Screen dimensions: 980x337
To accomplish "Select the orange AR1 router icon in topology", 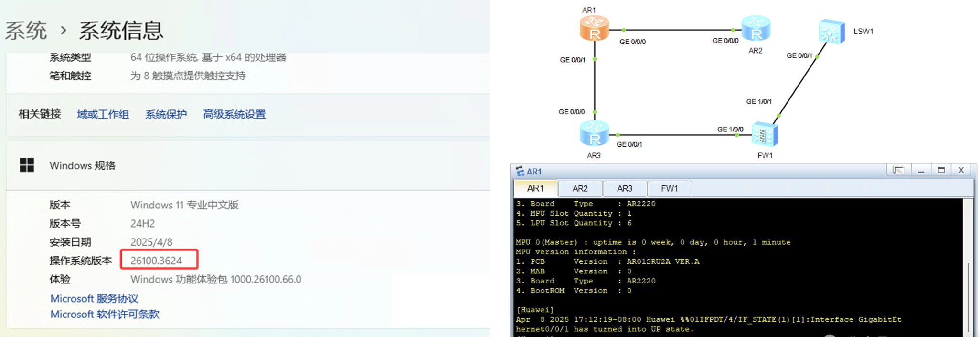I will tap(594, 28).
